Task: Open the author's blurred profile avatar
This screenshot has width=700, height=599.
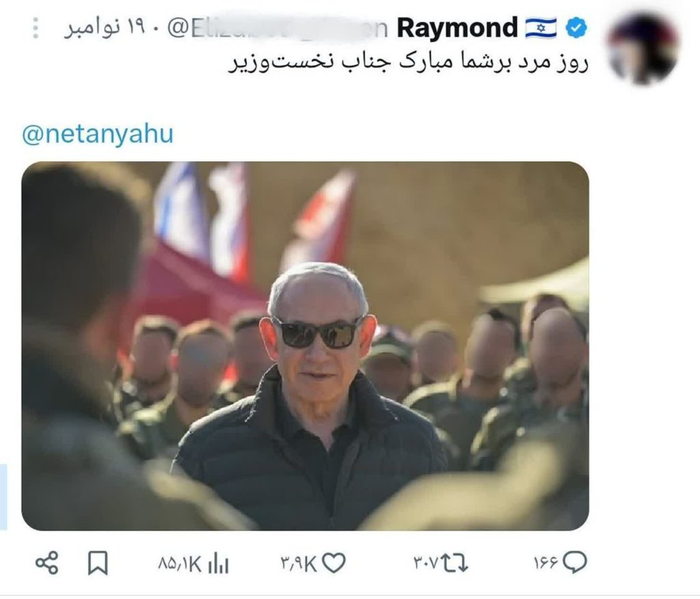Action: (643, 49)
